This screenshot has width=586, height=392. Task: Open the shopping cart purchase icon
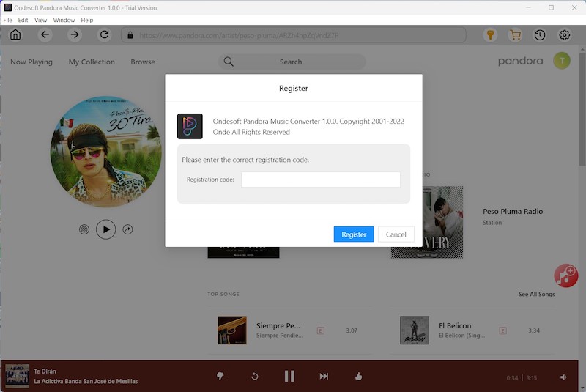[x=515, y=35]
